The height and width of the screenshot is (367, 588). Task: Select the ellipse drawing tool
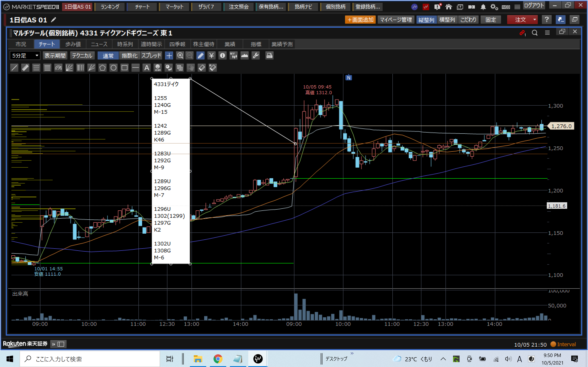114,68
